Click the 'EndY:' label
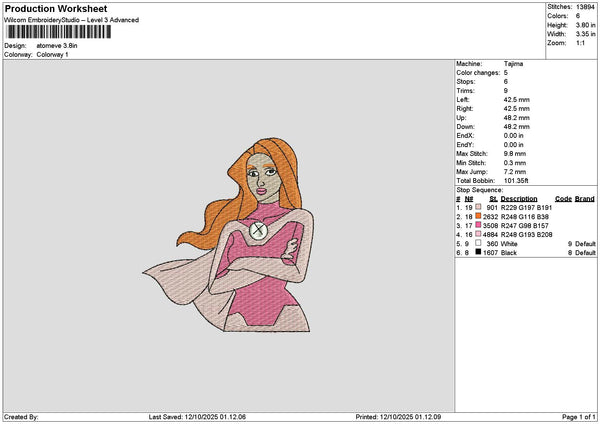This screenshot has height=424, width=600. point(465,145)
